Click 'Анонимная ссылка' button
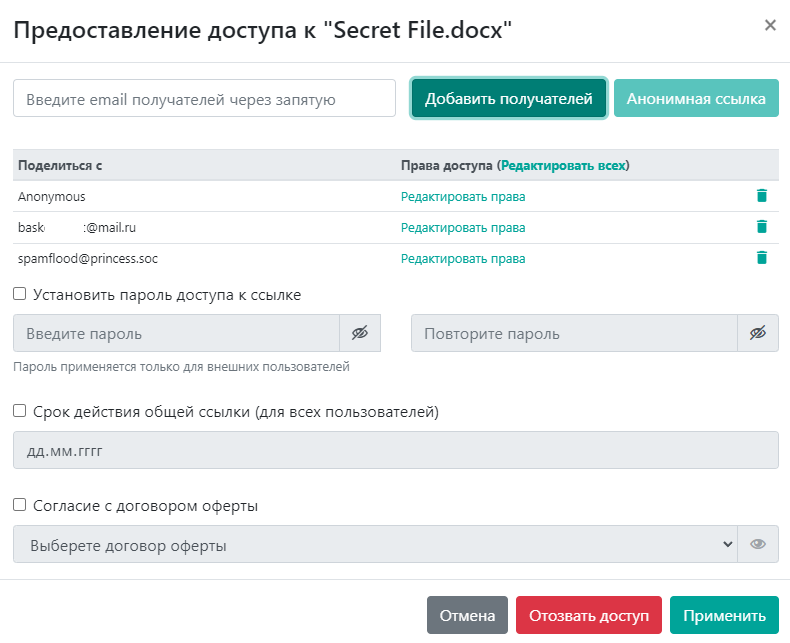 (x=696, y=99)
